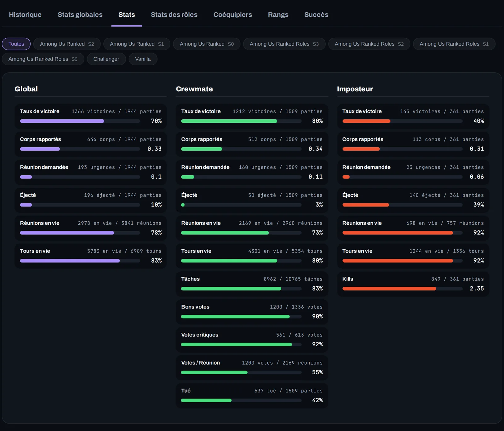Image resolution: width=504 pixels, height=431 pixels.
Task: Click the Crewmate Tâches green bar
Action: pyautogui.click(x=231, y=289)
